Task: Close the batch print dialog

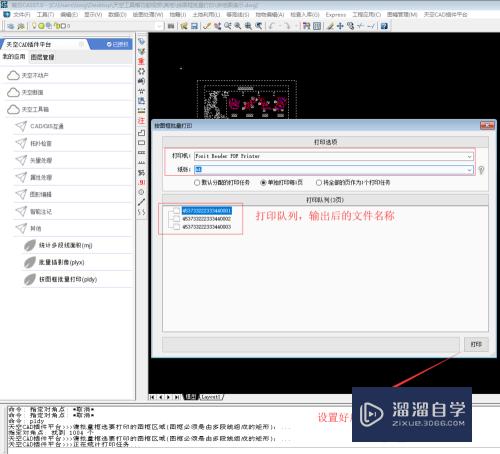Action: [x=487, y=125]
